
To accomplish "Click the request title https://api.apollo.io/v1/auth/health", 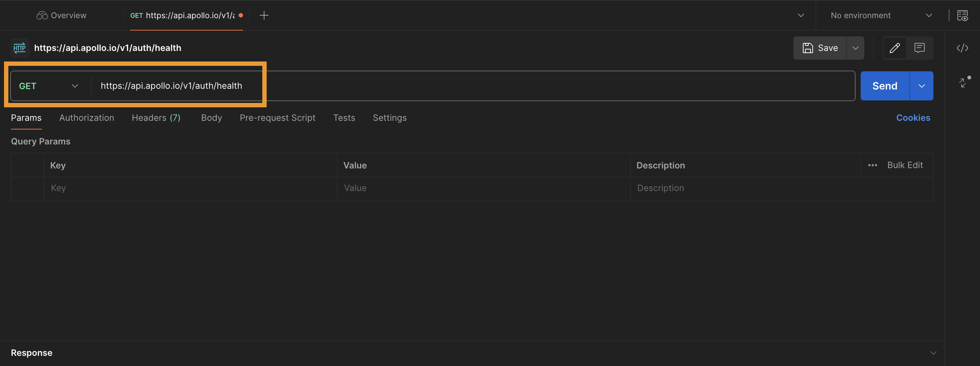I will click(x=108, y=48).
